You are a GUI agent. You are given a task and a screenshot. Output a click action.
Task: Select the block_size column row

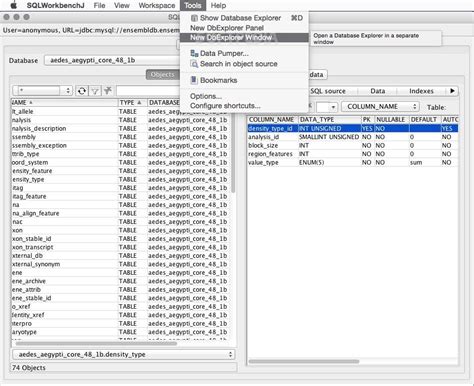pyautogui.click(x=353, y=145)
